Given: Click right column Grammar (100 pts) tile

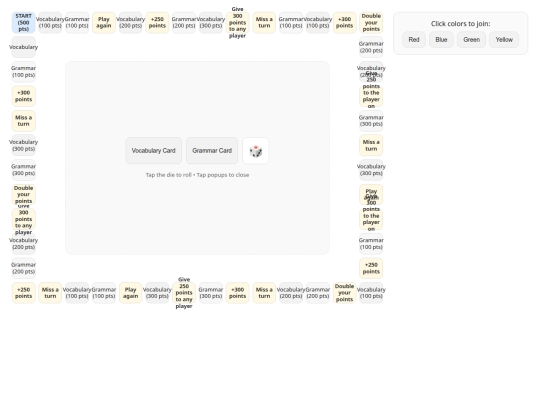Looking at the screenshot, I should 371,244.
